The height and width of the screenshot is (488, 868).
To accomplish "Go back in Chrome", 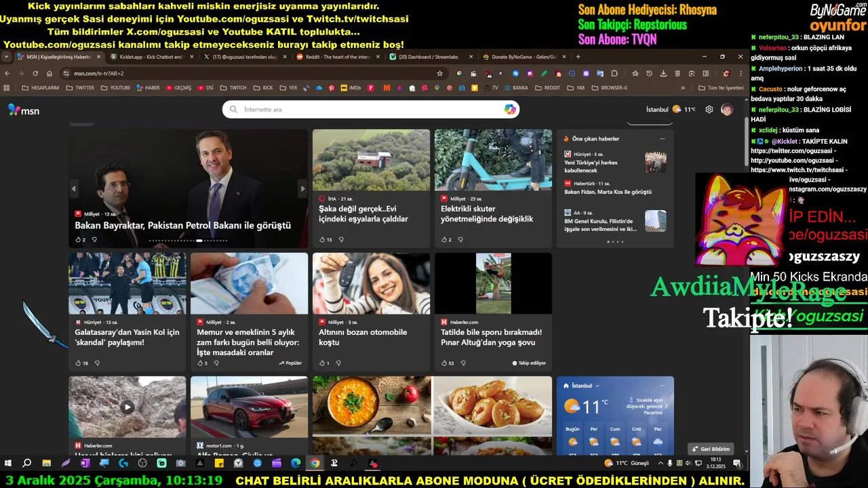I will point(7,73).
